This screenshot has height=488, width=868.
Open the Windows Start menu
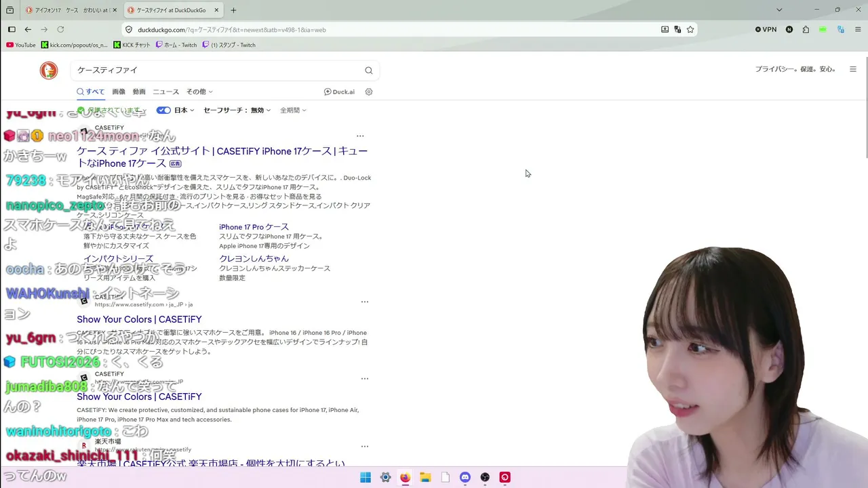click(x=366, y=477)
